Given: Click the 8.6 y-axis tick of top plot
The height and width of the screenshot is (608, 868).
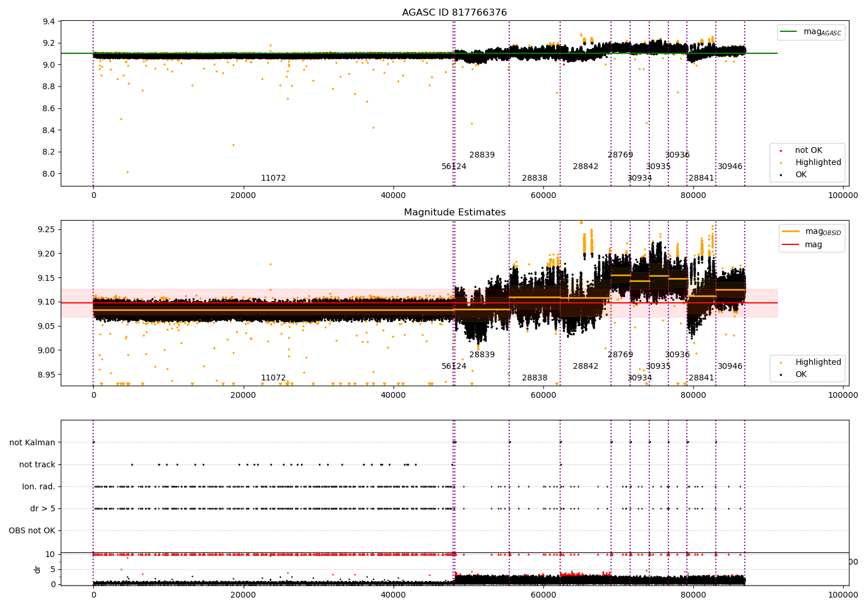Looking at the screenshot, I should (49, 109).
